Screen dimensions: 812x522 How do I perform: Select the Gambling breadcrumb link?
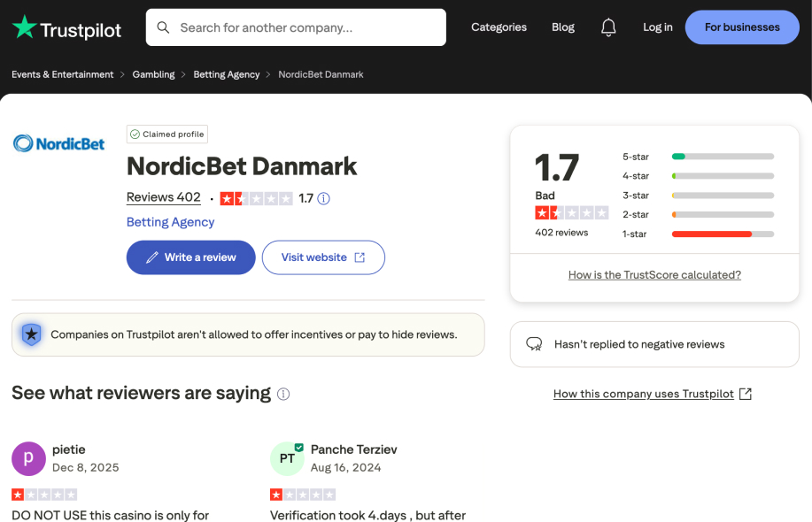[x=153, y=74]
